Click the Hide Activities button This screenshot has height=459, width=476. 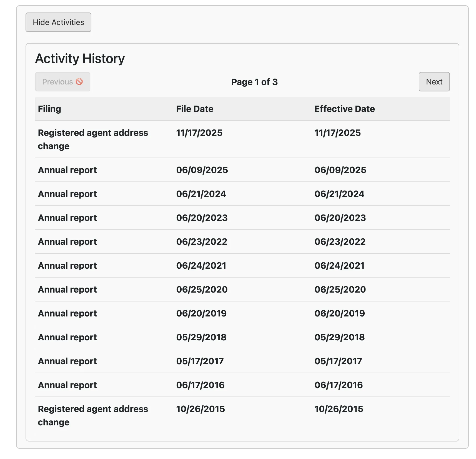pos(58,22)
